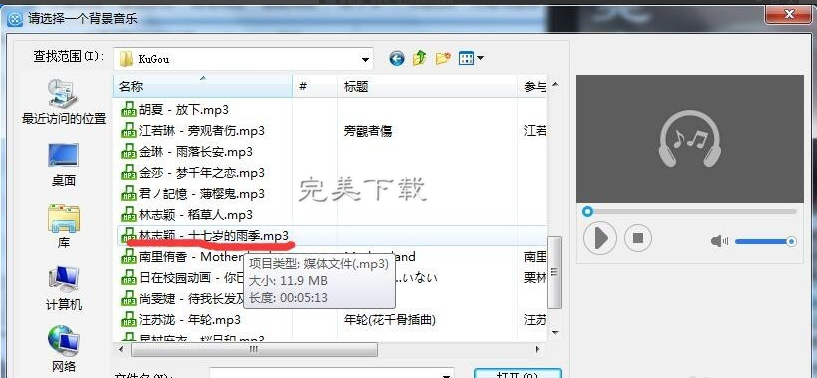
Task: Click the mp3 icon of 君ノ記憶 - 薄樱鬼
Action: (x=128, y=194)
